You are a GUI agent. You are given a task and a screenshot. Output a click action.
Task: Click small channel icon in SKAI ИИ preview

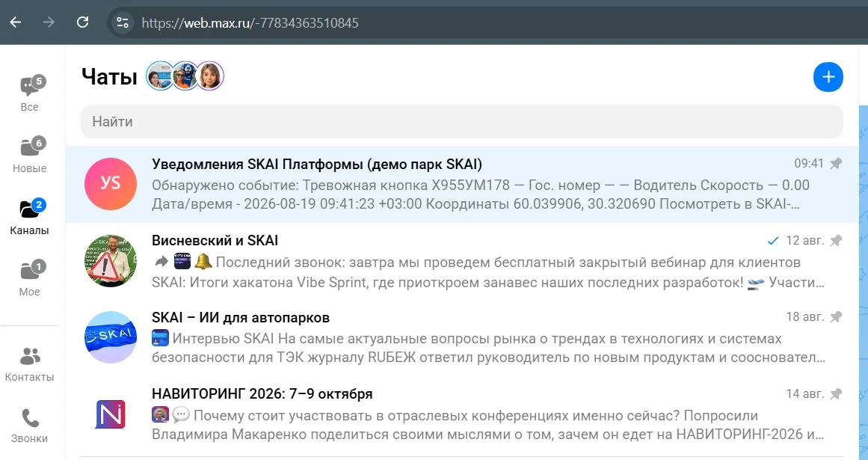[160, 337]
